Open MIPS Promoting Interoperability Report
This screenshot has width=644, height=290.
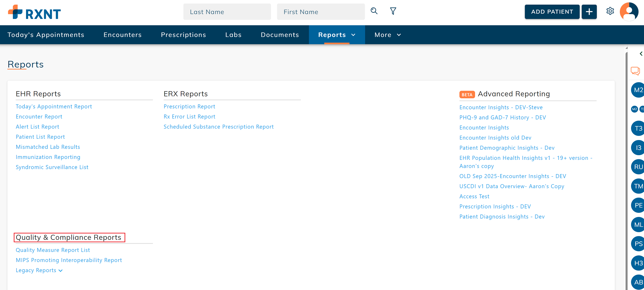(x=69, y=260)
